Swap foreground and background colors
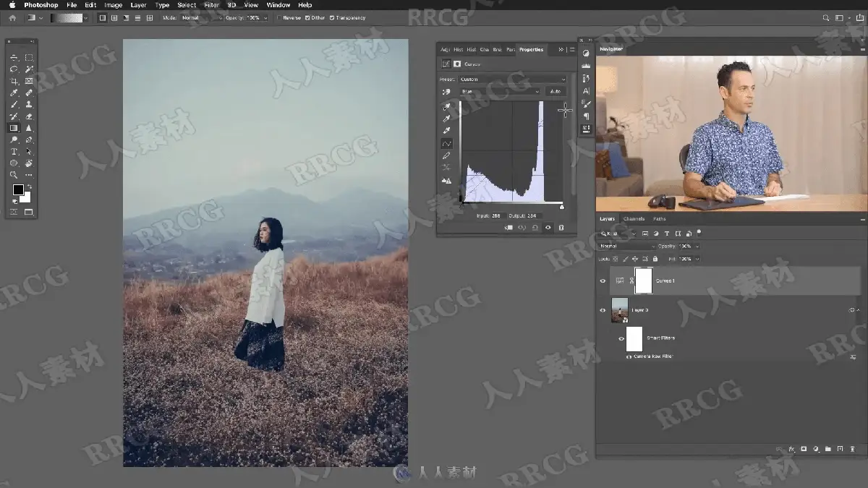Screen dimensions: 868x488 click(x=28, y=186)
